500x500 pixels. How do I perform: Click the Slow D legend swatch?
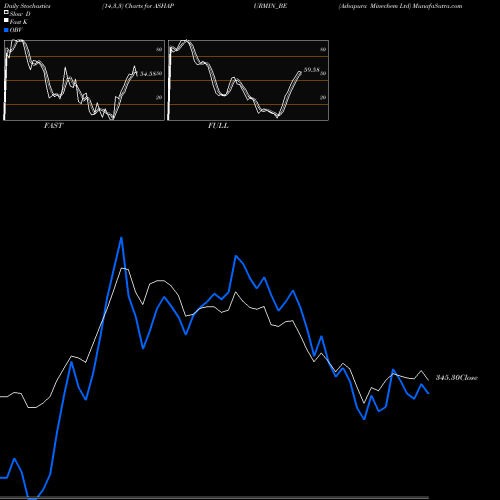[x=6, y=13]
